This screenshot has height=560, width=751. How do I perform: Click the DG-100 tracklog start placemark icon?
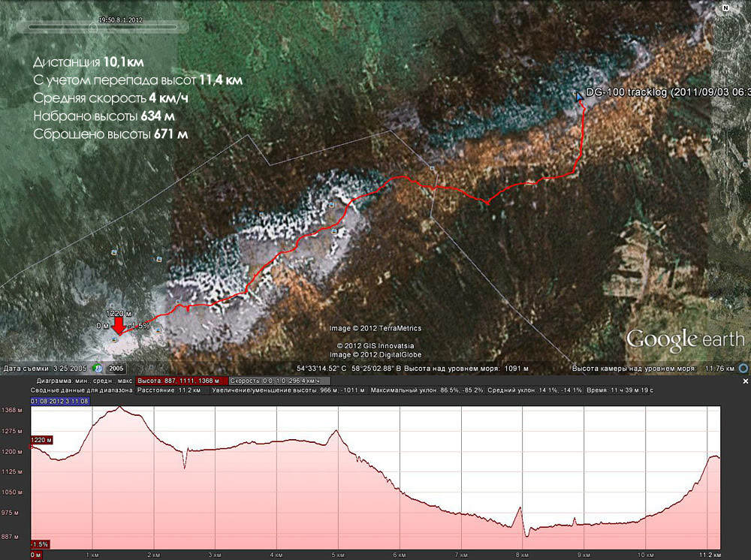point(579,96)
